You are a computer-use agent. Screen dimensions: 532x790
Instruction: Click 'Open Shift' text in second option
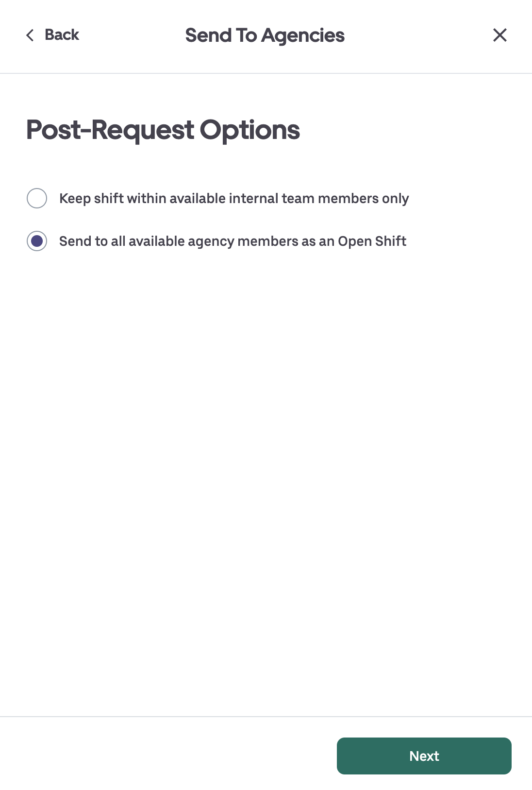[x=372, y=241]
